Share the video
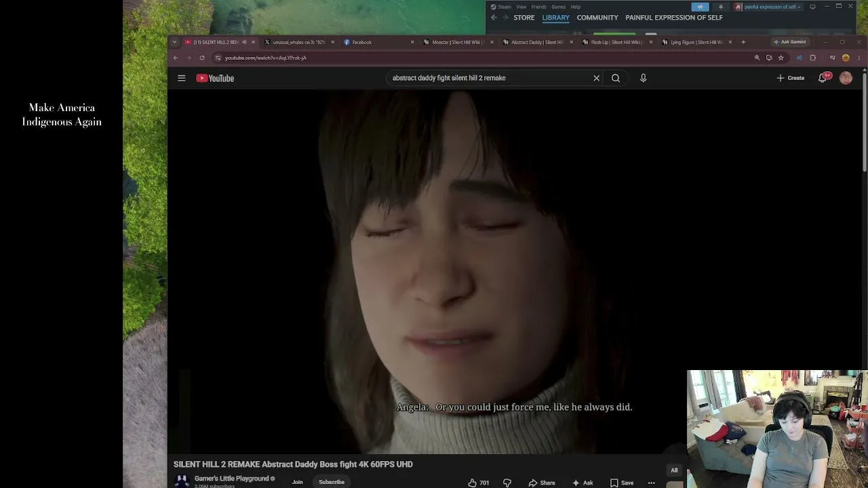The image size is (868, 488). [542, 483]
